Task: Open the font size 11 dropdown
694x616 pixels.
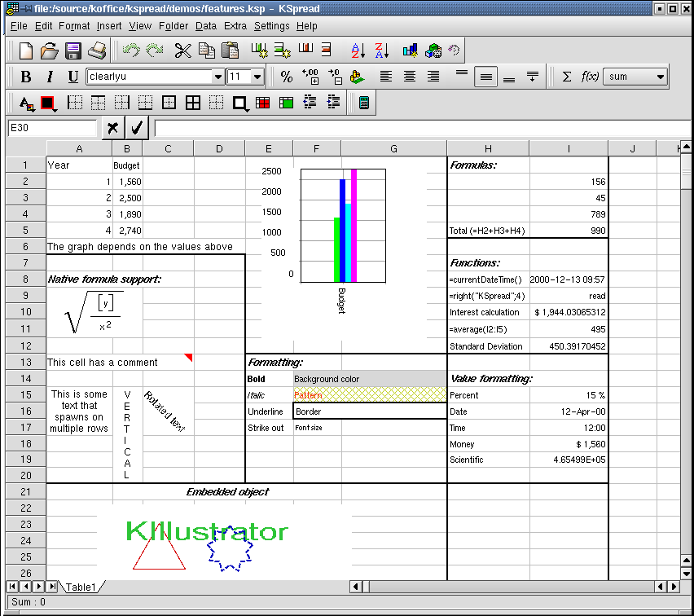Action: coord(257,77)
